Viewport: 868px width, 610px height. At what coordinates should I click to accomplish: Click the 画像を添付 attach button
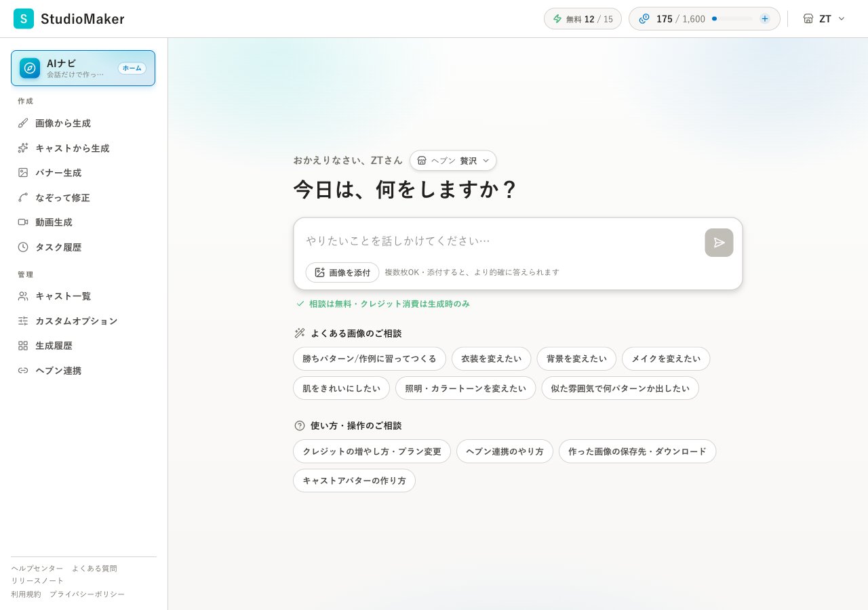point(342,272)
